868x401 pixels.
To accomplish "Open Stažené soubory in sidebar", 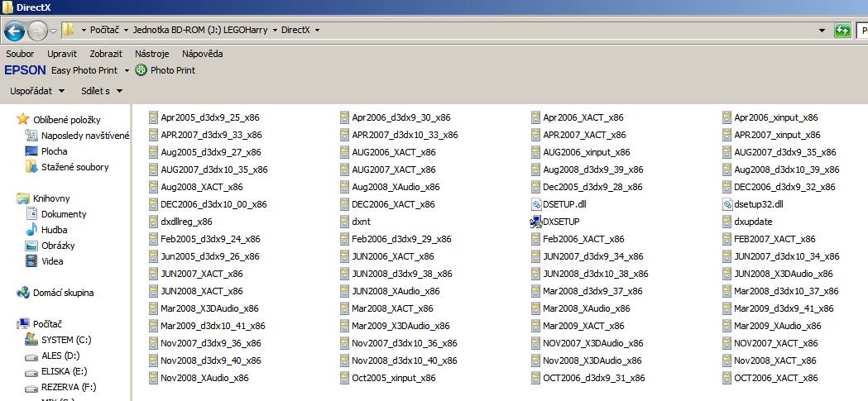I will tap(67, 167).
